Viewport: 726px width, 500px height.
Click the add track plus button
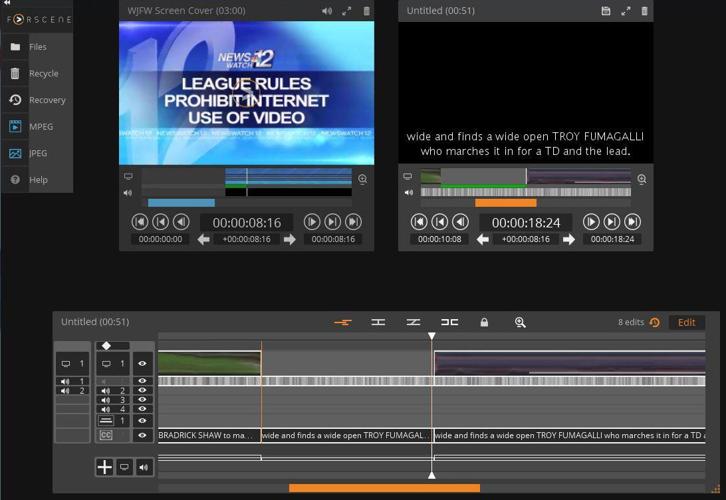point(105,467)
